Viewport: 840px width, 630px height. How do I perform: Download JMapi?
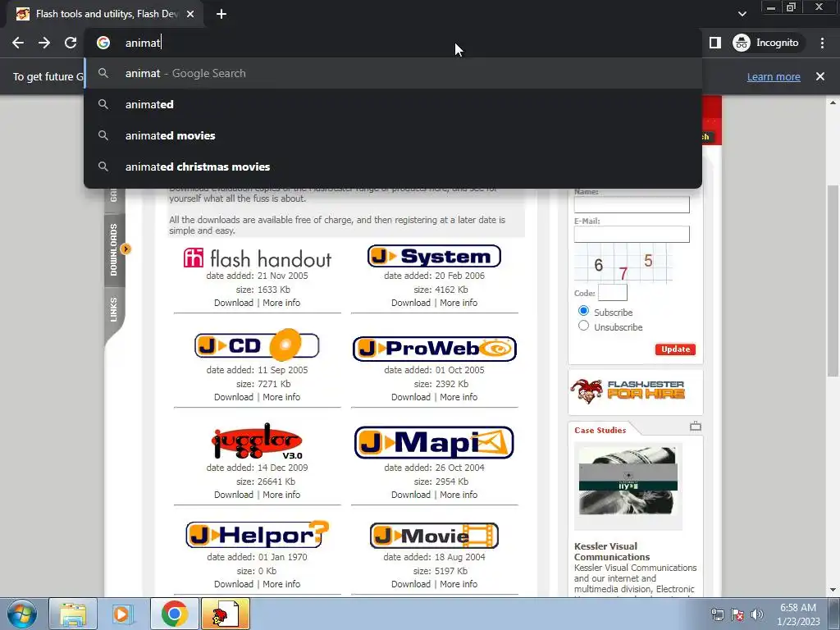coord(411,495)
